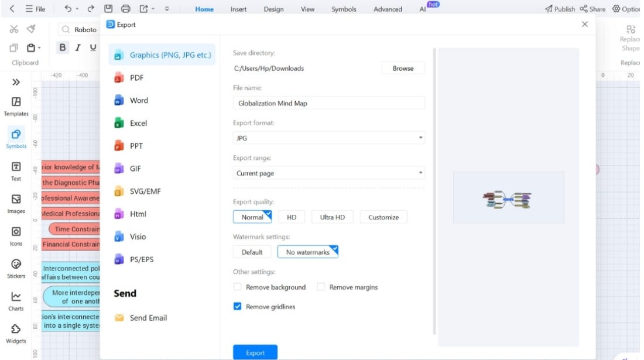Switch to the Home tab

click(204, 9)
